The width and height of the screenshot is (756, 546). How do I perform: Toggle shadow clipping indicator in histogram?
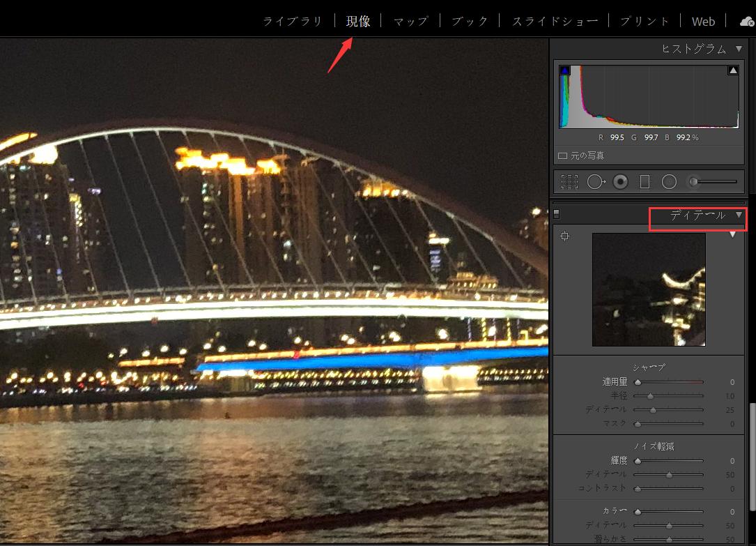coord(564,70)
